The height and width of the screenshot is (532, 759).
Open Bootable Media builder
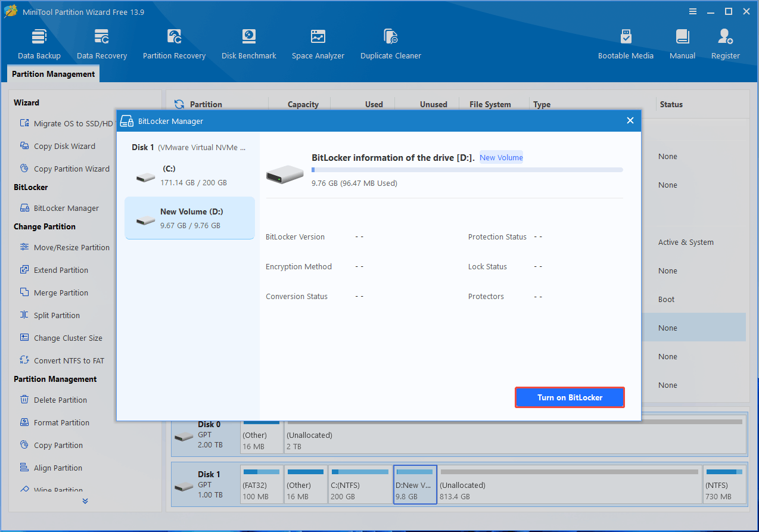pyautogui.click(x=626, y=44)
